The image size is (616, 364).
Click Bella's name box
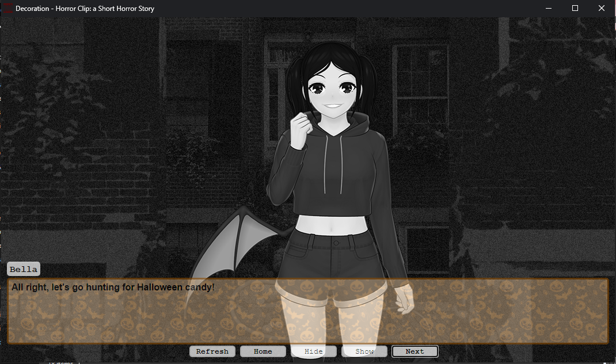coord(23,269)
